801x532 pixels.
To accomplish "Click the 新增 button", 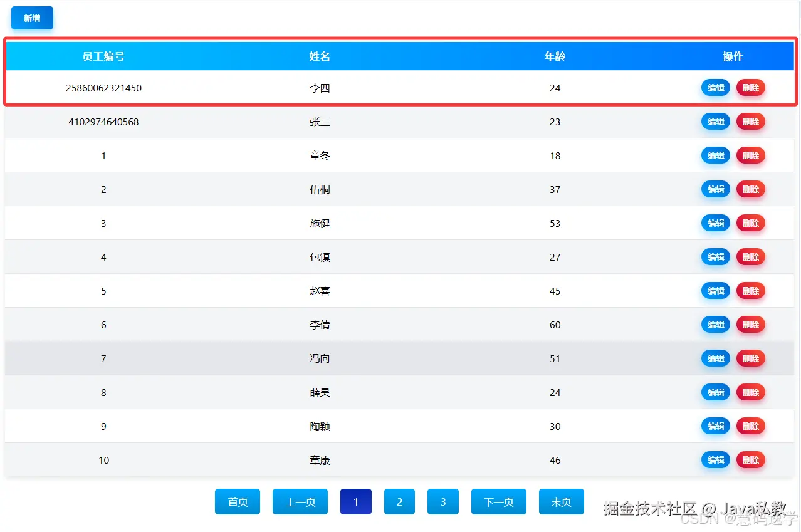I will (32, 18).
